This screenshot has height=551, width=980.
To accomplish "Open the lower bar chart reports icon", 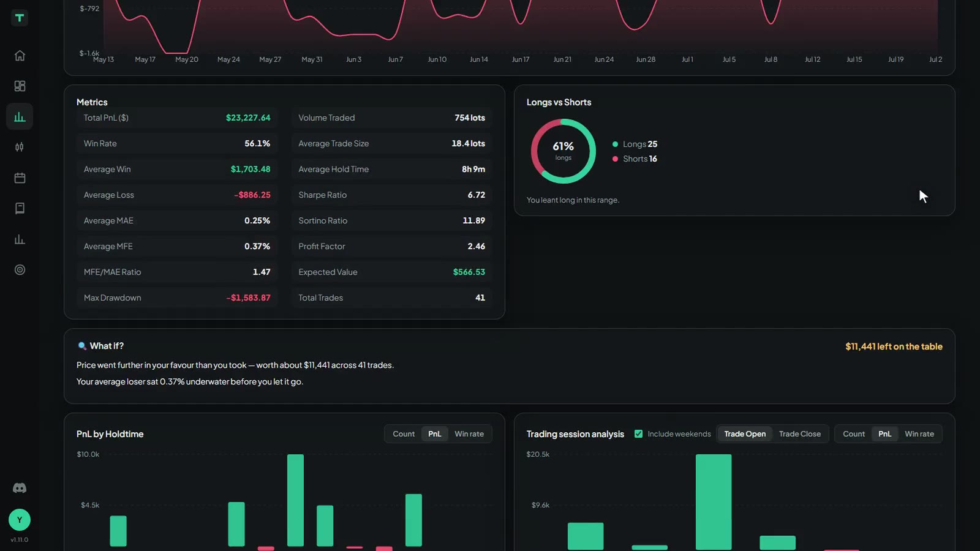I will pyautogui.click(x=20, y=239).
